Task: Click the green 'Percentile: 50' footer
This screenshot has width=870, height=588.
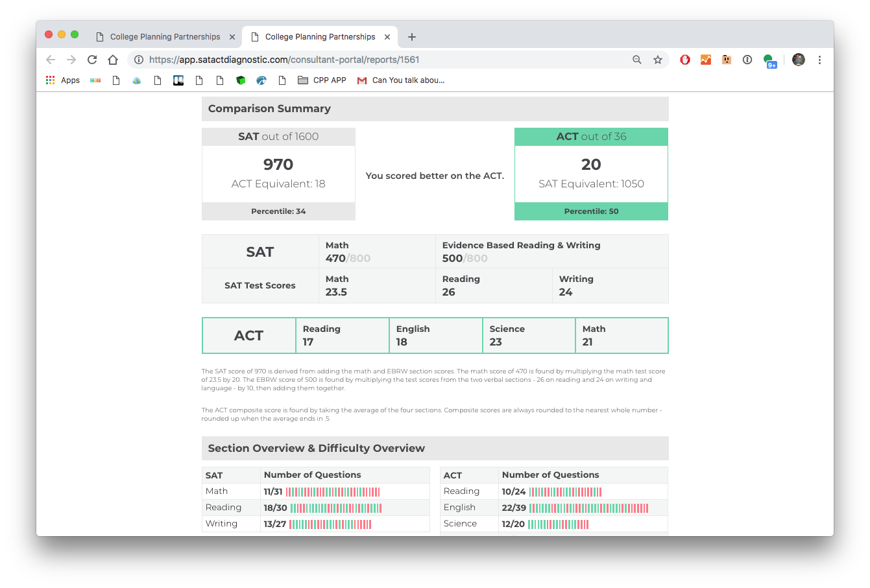Action: coord(591,211)
